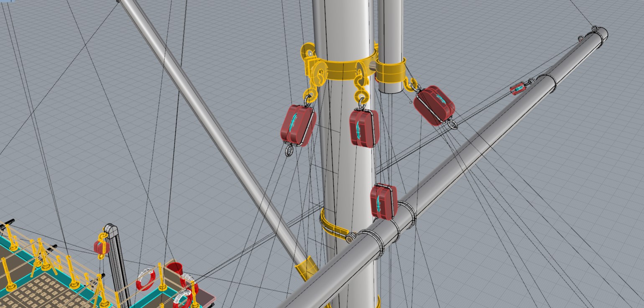Click the tilted red pulley block right of the mast
This screenshot has height=308, width=644.
click(434, 105)
